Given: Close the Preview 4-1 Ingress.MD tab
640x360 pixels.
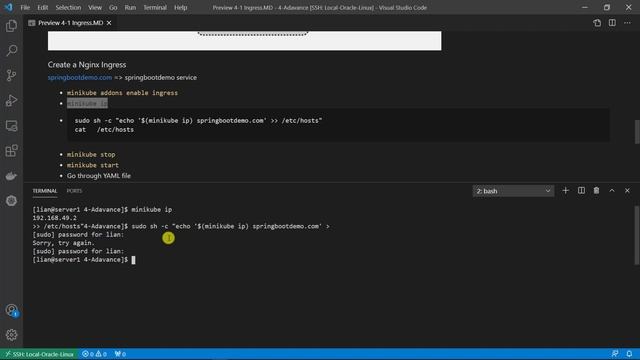Looking at the screenshot, I should click(109, 23).
